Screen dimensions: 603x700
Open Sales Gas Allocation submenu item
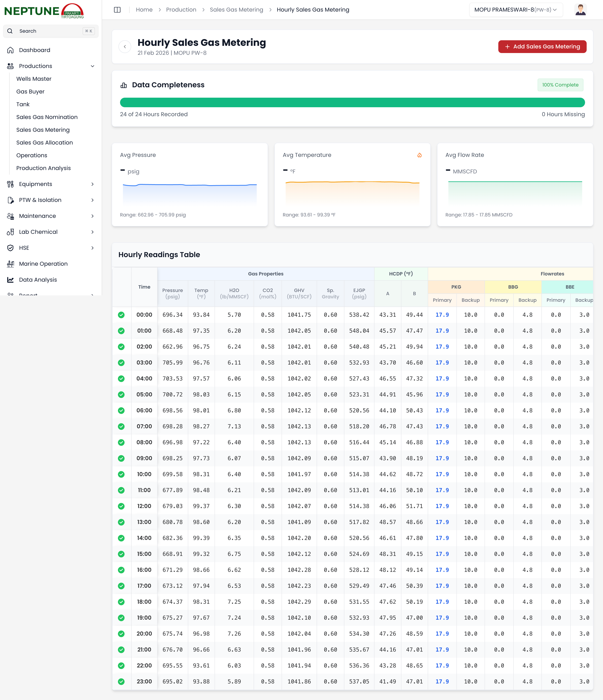point(45,143)
